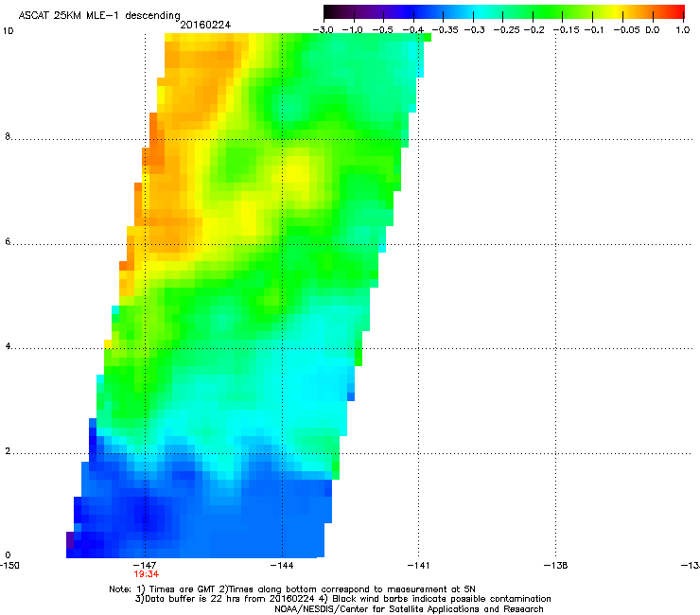Image resolution: width=700 pixels, height=615 pixels.
Task: Click the latitude label 2
Action: coord(8,451)
